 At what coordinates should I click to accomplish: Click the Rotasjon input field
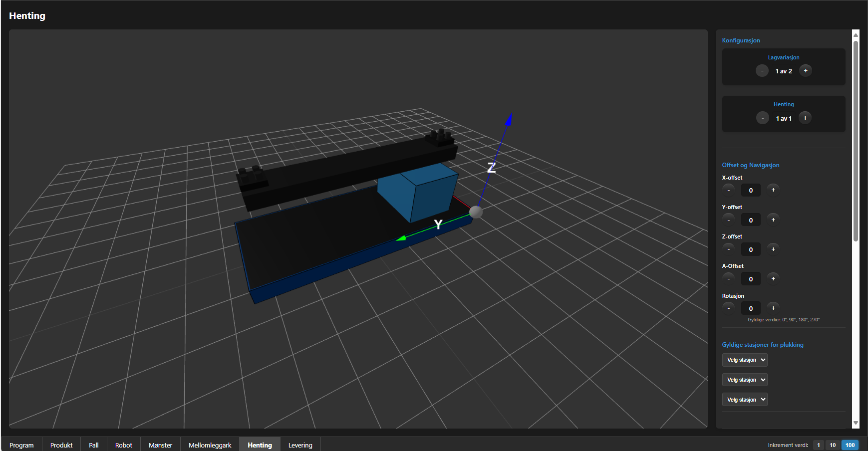click(x=751, y=308)
